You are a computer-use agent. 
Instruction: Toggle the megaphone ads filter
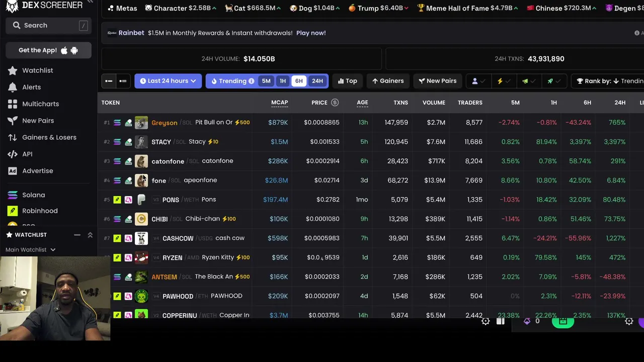[x=529, y=81]
